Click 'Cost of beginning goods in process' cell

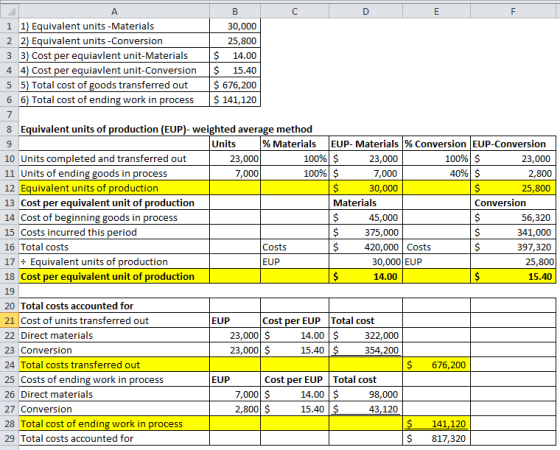coord(114,217)
